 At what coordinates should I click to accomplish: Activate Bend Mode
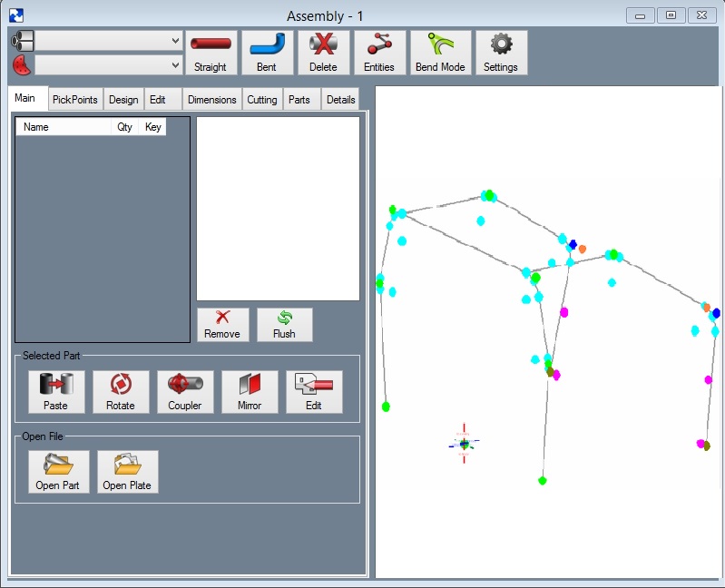(440, 53)
